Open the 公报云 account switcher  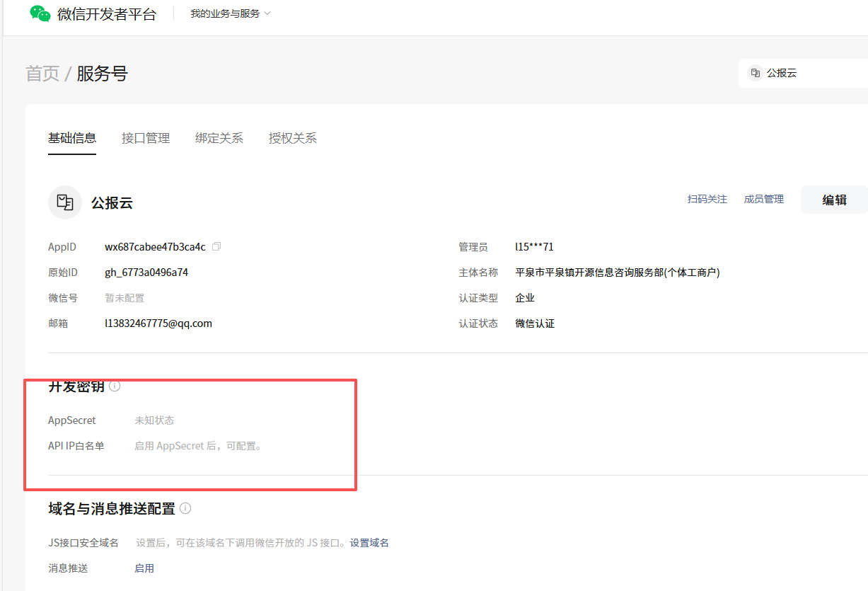point(804,73)
